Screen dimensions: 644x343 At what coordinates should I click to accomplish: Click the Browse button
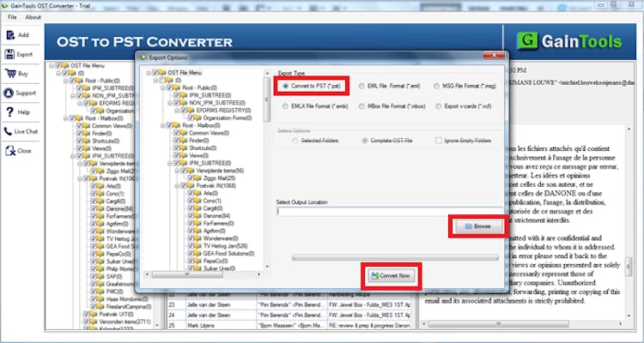(x=475, y=226)
